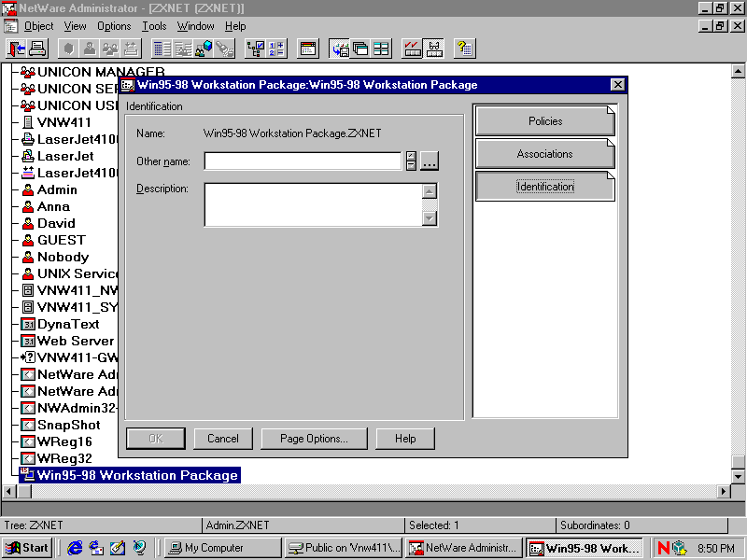Viewport: 747px width, 560px height.
Task: Click the grayed flashlight search toolbar icon
Action: coord(224,49)
